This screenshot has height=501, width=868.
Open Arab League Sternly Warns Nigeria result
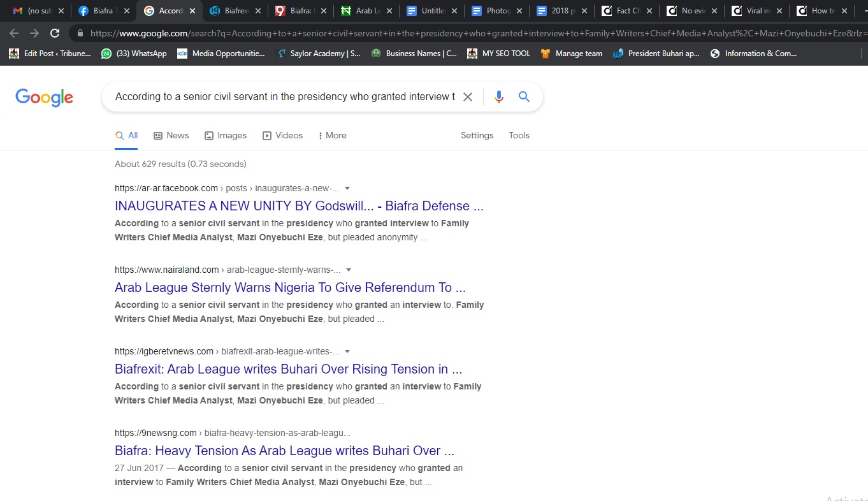290,287
